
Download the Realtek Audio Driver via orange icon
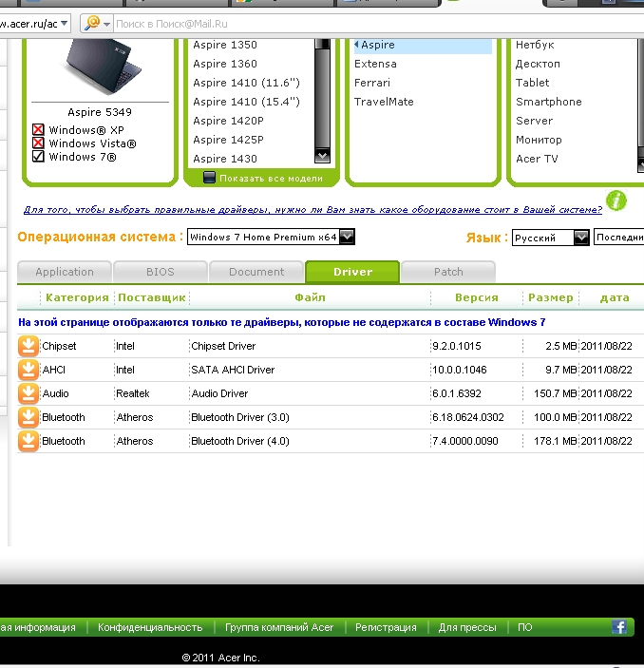click(28, 393)
